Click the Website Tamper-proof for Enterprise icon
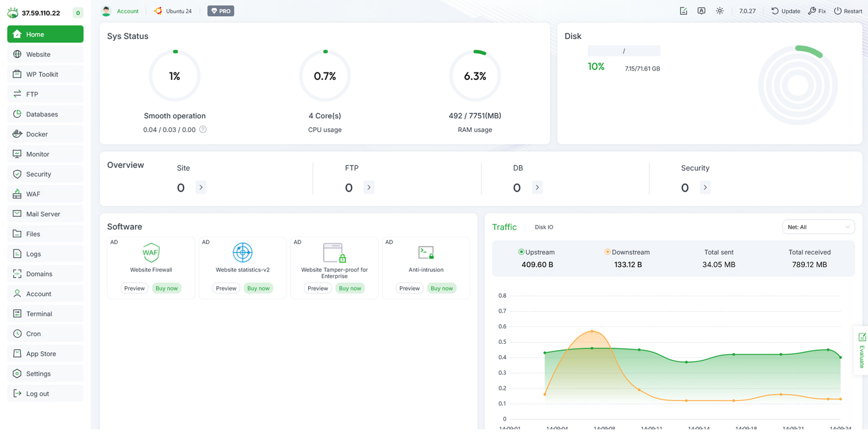Viewport: 868px width, 443px height. (x=334, y=253)
